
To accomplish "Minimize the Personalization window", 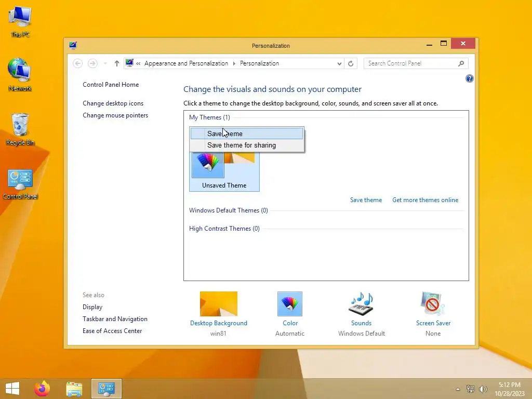I will click(429, 44).
